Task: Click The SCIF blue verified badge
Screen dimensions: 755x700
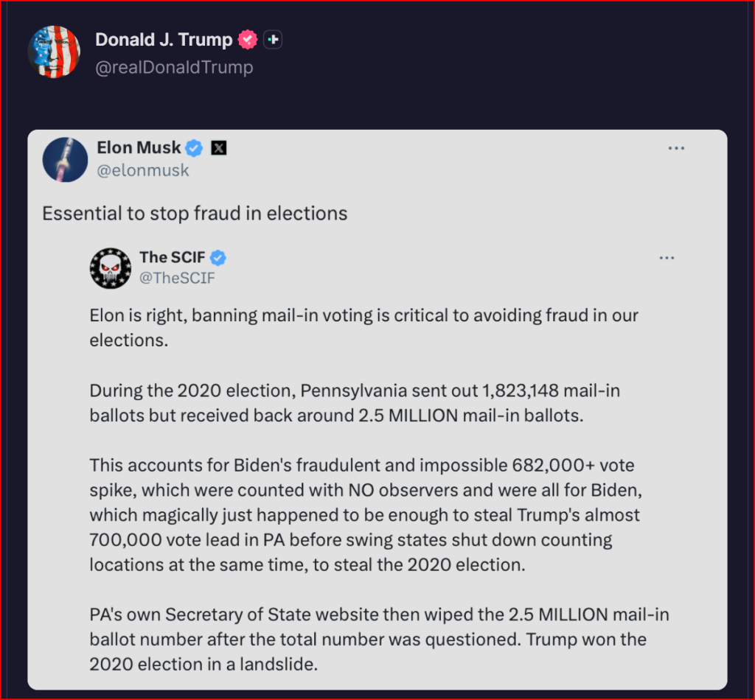Action: [x=218, y=257]
